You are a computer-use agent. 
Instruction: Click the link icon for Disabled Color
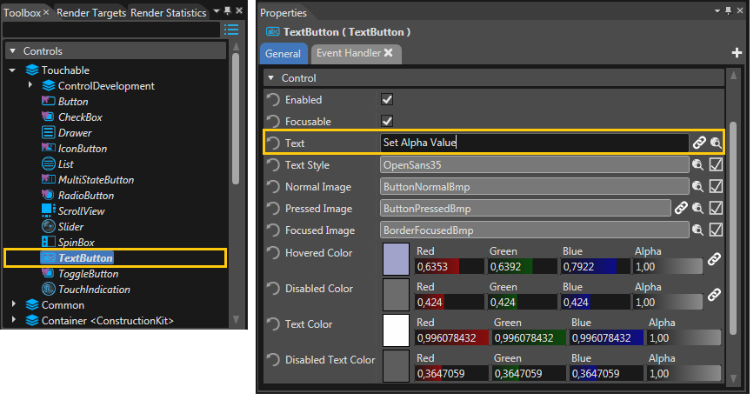tap(714, 294)
